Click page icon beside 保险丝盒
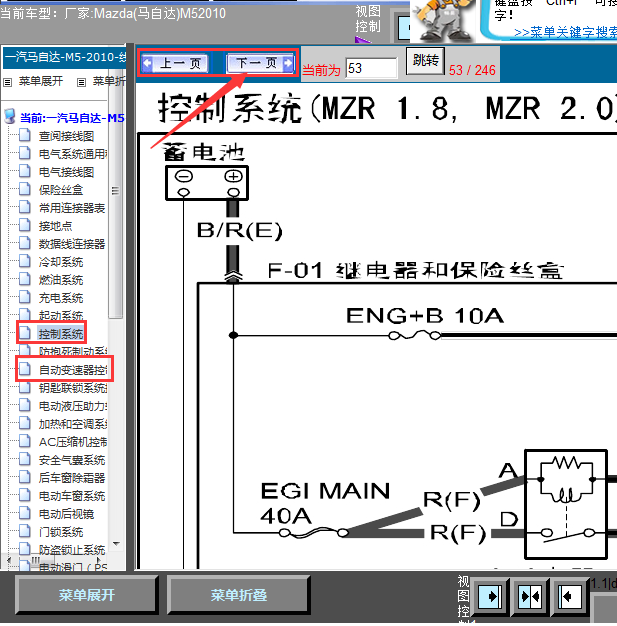The height and width of the screenshot is (626, 617). (x=25, y=189)
